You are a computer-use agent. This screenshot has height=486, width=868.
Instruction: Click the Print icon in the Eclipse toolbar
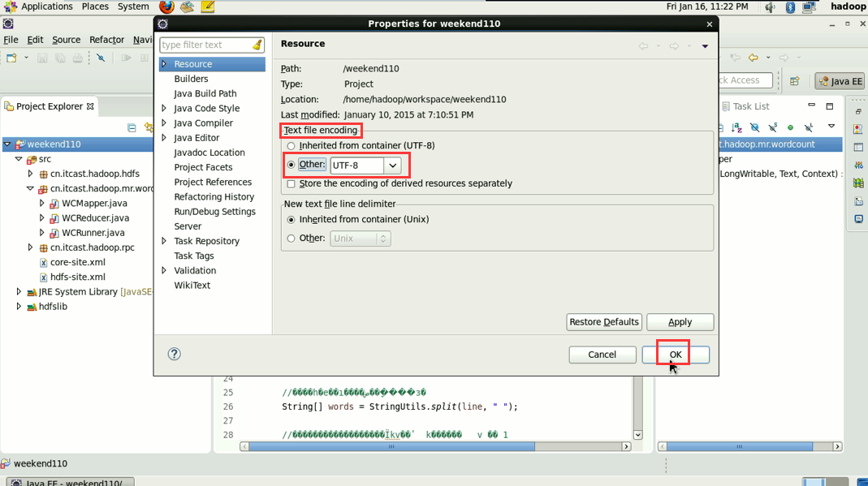point(77,58)
